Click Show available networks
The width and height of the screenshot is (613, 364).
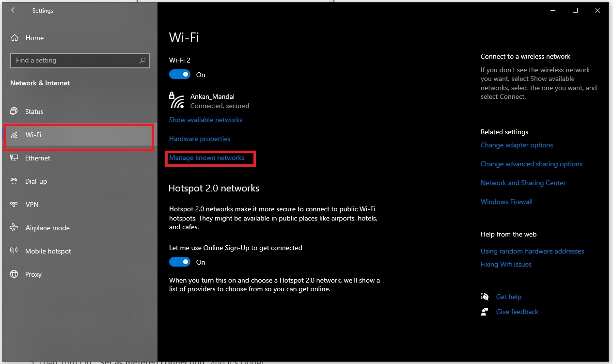[x=205, y=119]
